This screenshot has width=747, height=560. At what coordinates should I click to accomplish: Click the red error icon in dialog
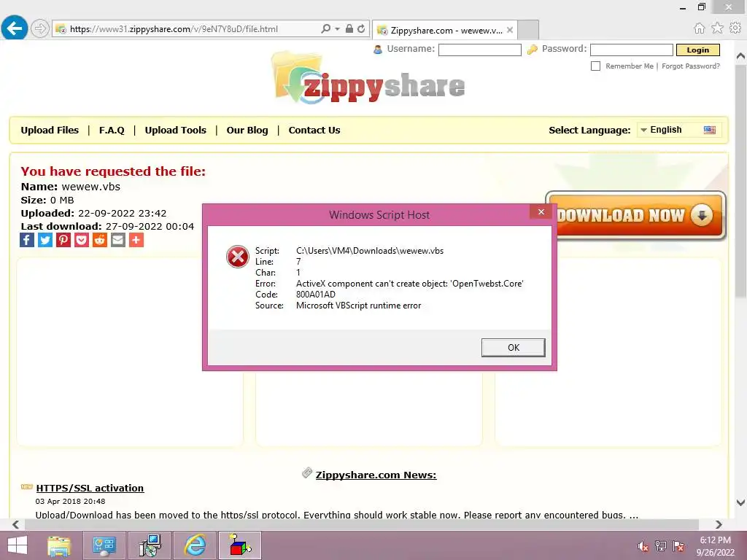pyautogui.click(x=237, y=257)
